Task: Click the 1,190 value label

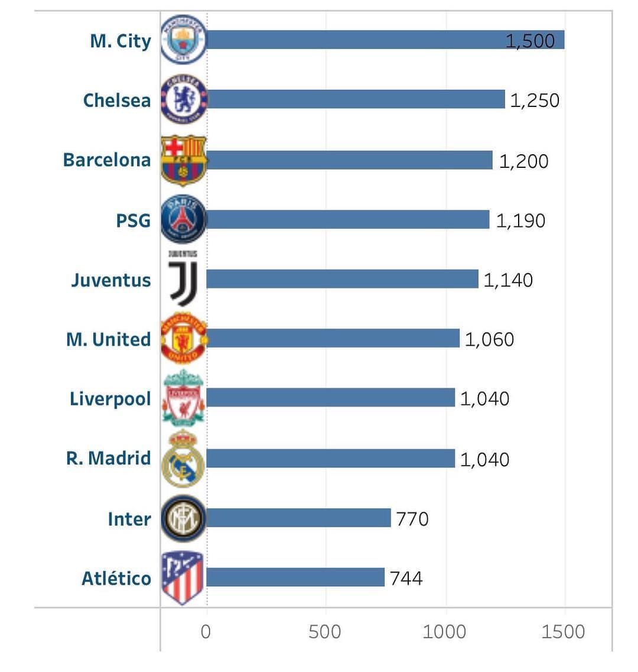Action: pyautogui.click(x=520, y=220)
